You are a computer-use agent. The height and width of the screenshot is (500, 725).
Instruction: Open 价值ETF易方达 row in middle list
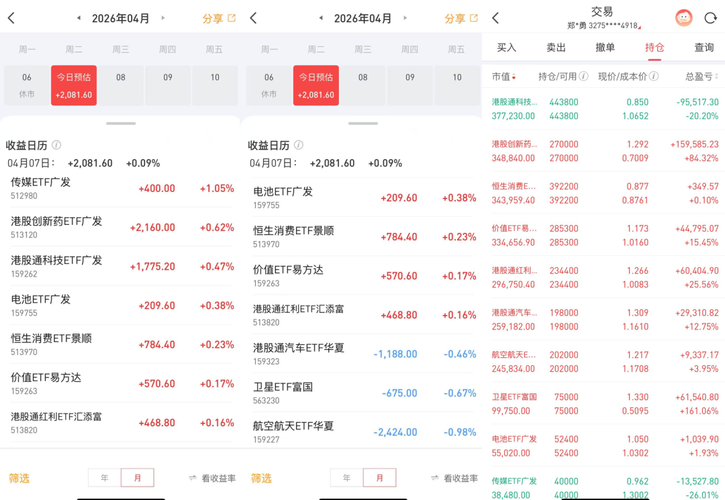(363, 276)
